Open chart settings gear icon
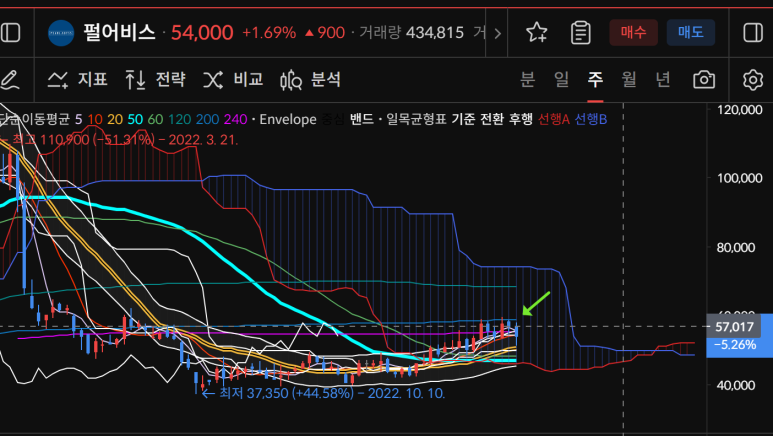The width and height of the screenshot is (773, 436). 752,79
